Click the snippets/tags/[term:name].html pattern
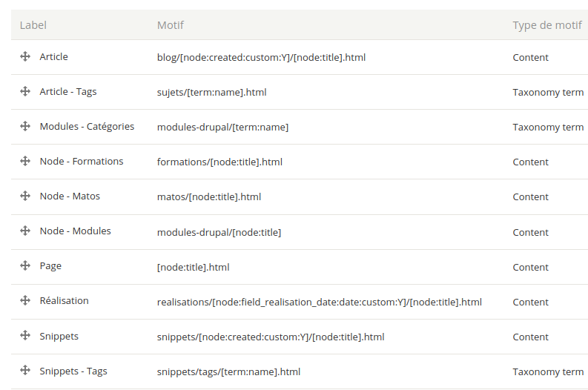Image resolution: width=588 pixels, height=390 pixels. [228, 371]
